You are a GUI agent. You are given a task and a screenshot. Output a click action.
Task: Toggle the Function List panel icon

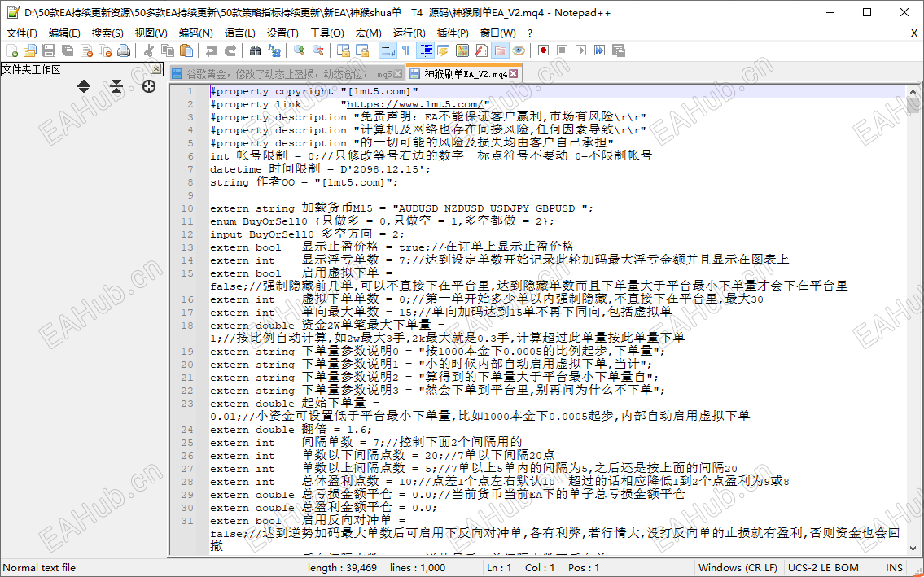pos(481,50)
